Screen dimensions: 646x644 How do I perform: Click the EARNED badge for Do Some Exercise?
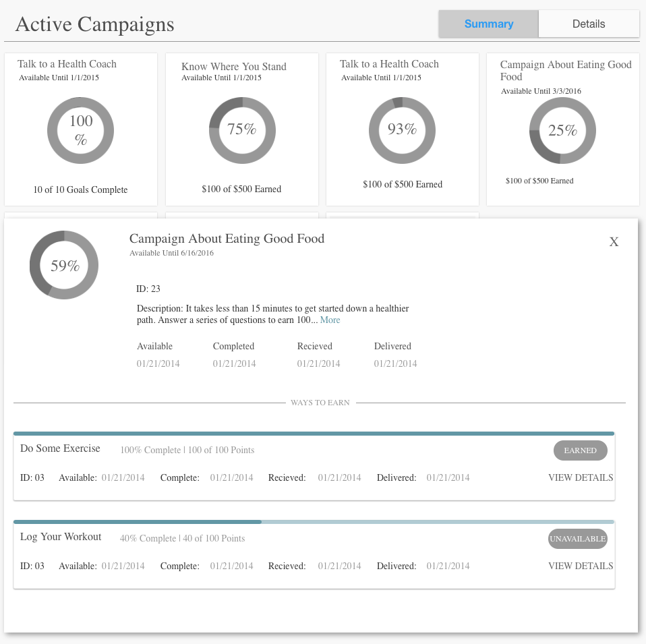[x=580, y=450]
